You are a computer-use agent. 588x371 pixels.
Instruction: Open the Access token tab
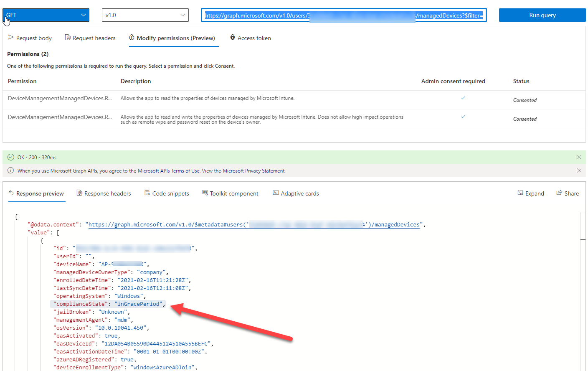coord(251,38)
